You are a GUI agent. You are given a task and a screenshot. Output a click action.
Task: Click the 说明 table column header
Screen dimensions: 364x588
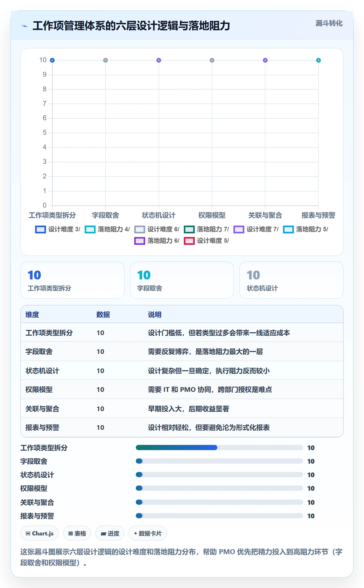click(155, 315)
